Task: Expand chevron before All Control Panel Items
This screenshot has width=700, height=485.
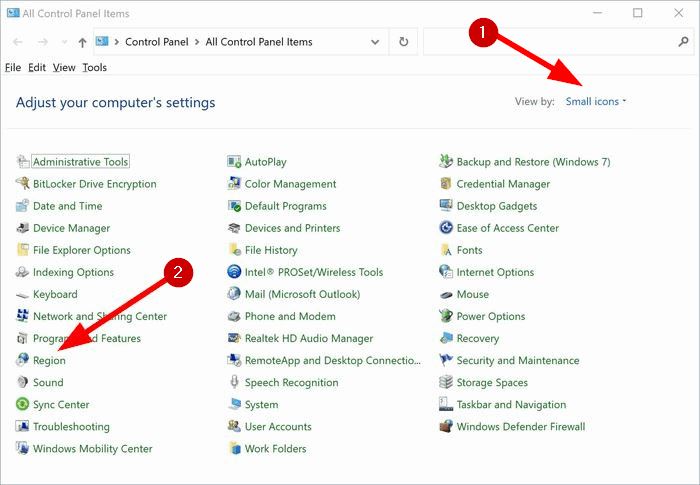Action: pyautogui.click(x=197, y=42)
